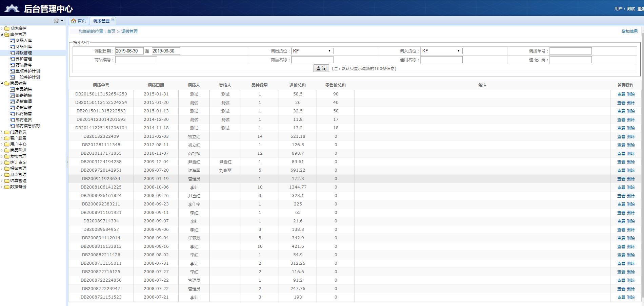This screenshot has width=644, height=306.
Task: Click the 退货审核 page icon
Action: tap(13, 108)
